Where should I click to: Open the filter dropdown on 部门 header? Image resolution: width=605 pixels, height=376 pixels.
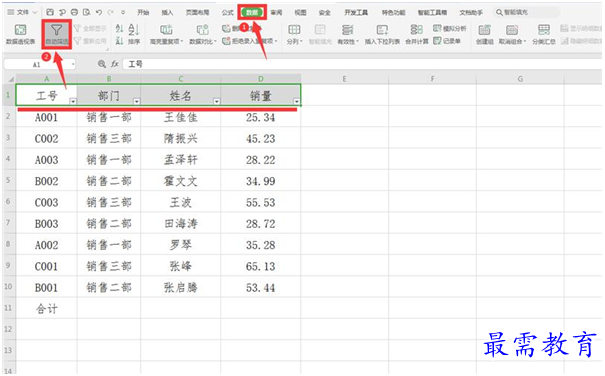(136, 101)
